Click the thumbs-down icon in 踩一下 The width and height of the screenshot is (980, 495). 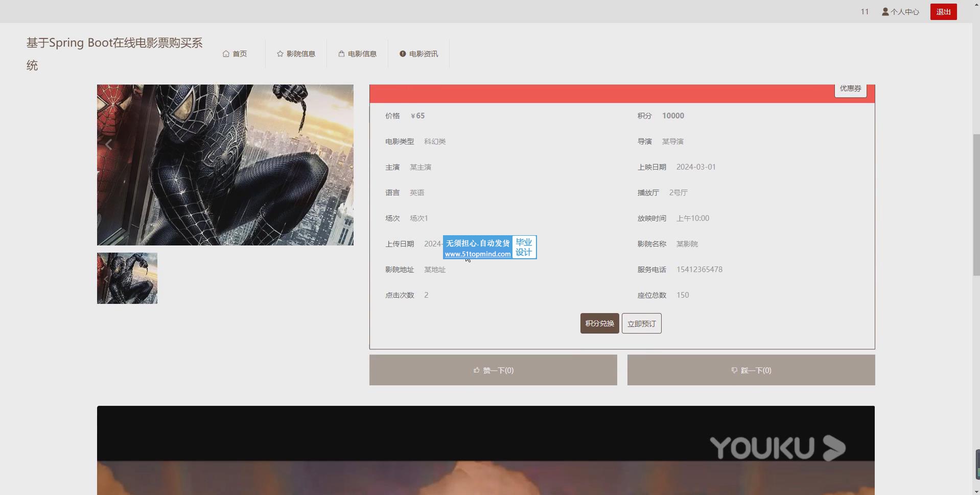734,370
